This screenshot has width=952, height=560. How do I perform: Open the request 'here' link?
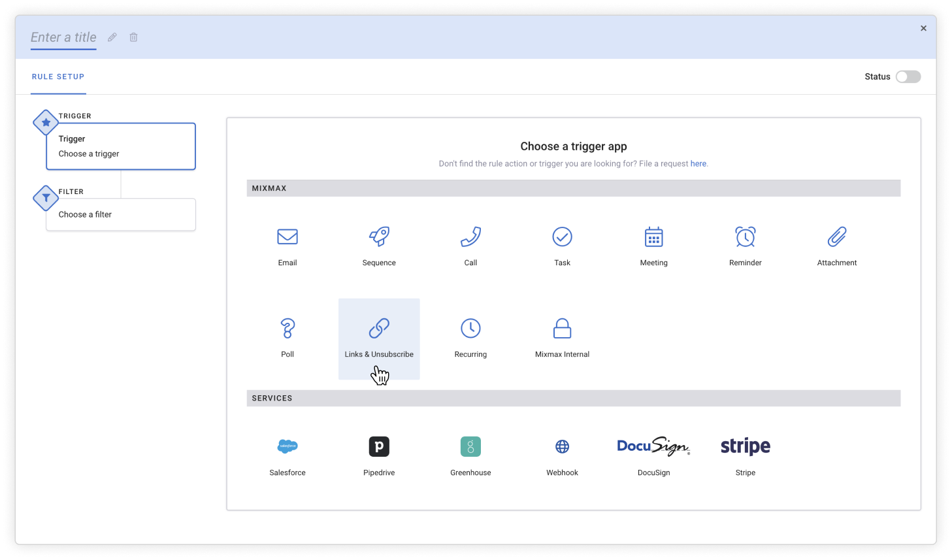(x=698, y=163)
